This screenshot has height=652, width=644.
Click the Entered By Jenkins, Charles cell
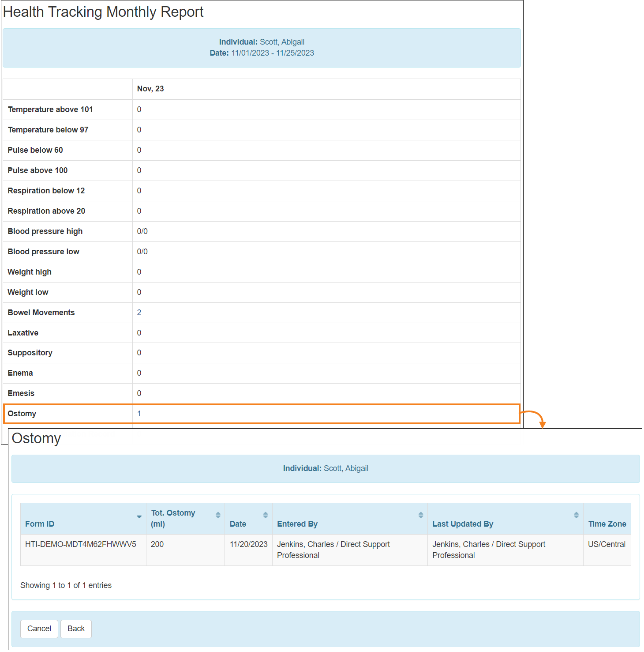click(350, 550)
